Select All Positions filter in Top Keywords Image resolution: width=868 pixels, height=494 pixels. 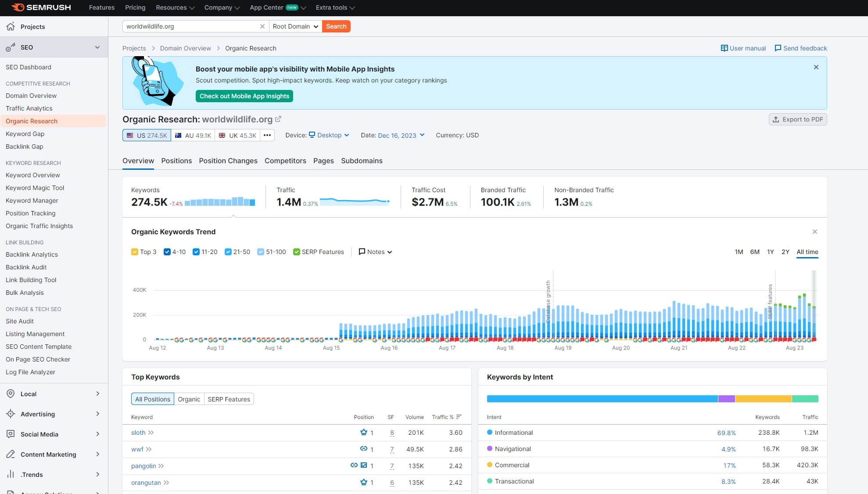(x=153, y=399)
